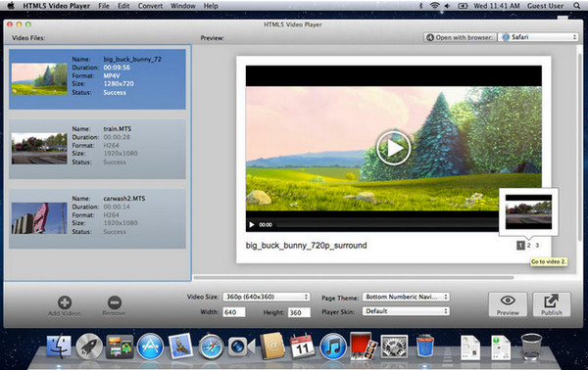Click the Preview eye button
588x370 pixels.
(x=508, y=304)
